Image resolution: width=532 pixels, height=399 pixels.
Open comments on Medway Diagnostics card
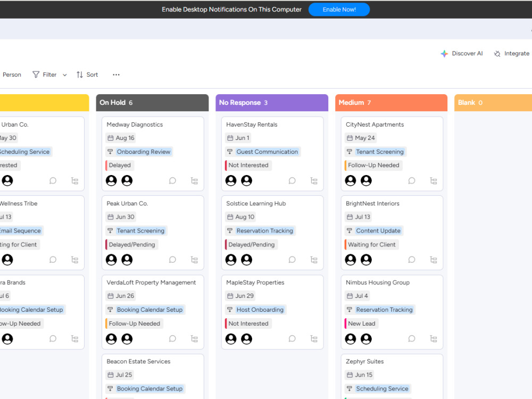tap(172, 180)
